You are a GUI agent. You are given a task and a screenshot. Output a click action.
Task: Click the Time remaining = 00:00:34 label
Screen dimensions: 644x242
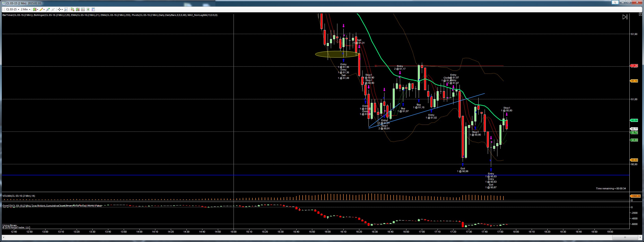pyautogui.click(x=611, y=188)
